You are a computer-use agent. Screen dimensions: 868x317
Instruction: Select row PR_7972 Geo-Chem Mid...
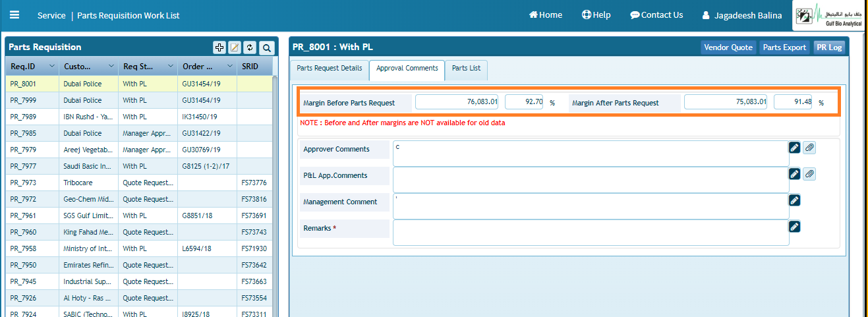point(139,199)
